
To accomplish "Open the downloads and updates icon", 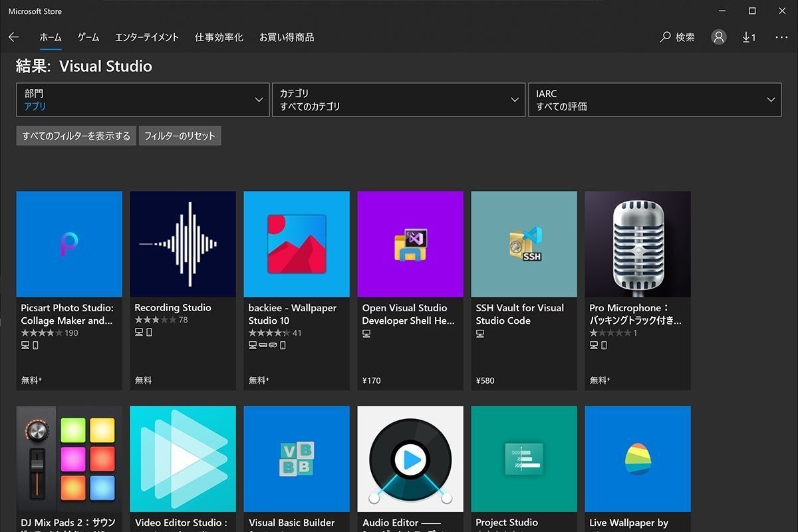I will point(749,37).
